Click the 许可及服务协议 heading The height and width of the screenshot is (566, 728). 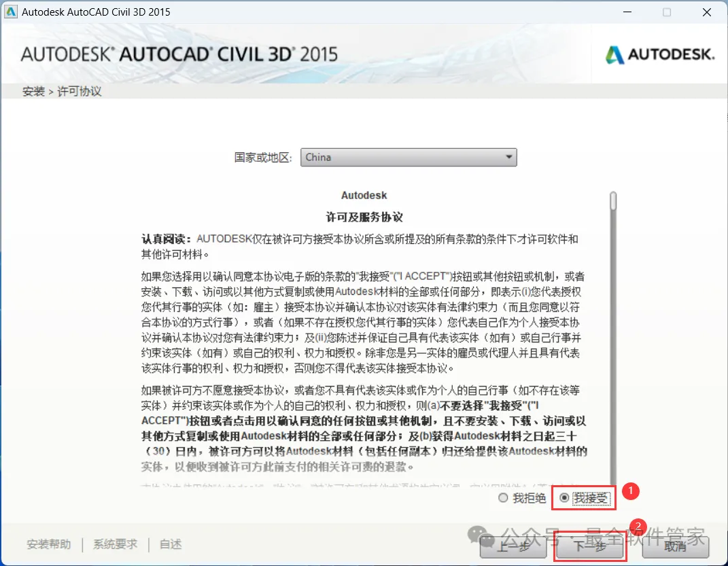pyautogui.click(x=364, y=217)
